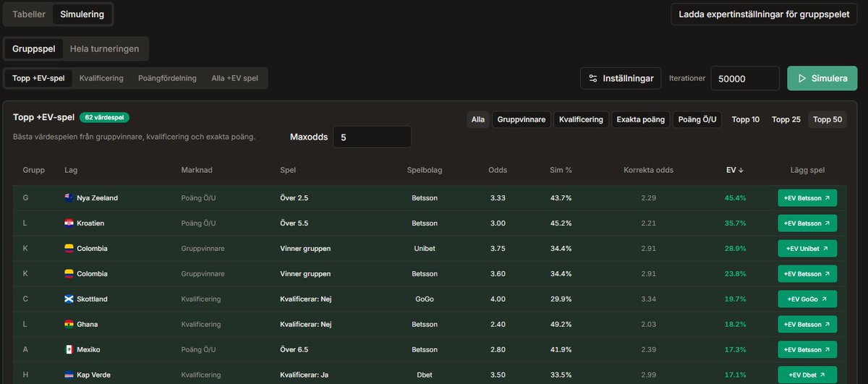This screenshot has width=868, height=384.
Task: Click Över 6.5 in Mexico row
Action: 294,350
